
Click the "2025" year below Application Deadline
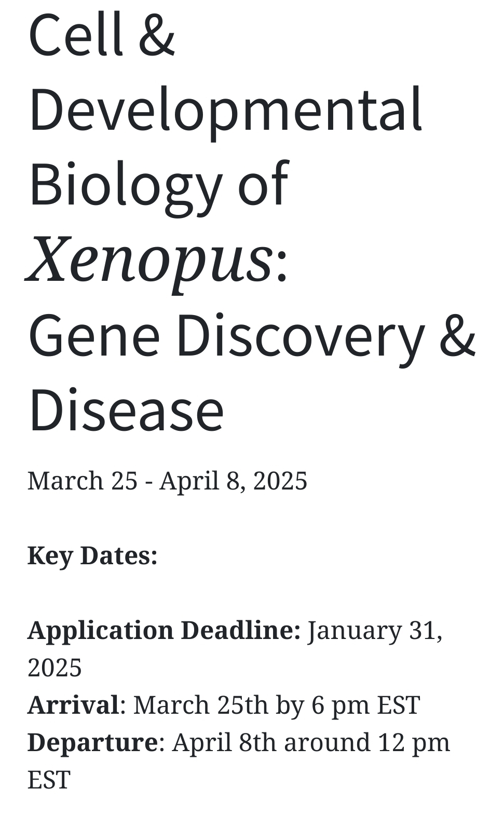55,668
